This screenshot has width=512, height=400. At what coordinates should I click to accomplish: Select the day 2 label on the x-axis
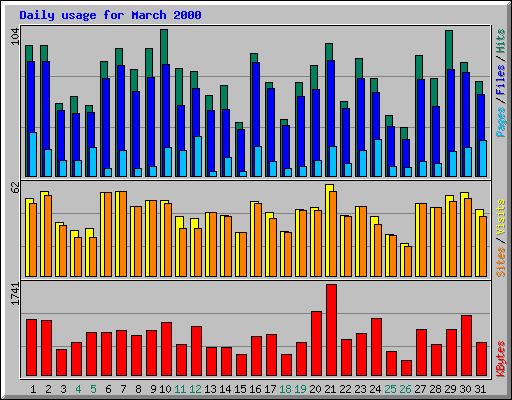pos(48,389)
